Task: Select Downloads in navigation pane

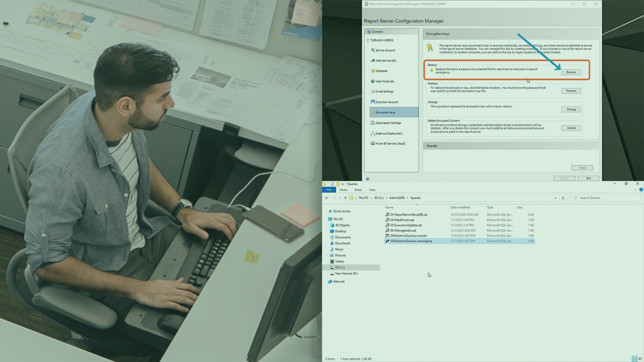Action: coord(342,243)
